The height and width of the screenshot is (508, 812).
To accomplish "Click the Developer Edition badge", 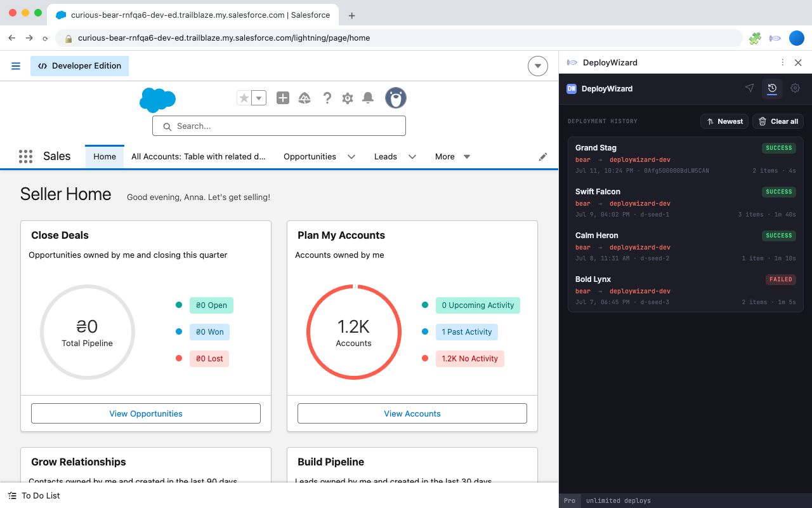I will 79,66.
